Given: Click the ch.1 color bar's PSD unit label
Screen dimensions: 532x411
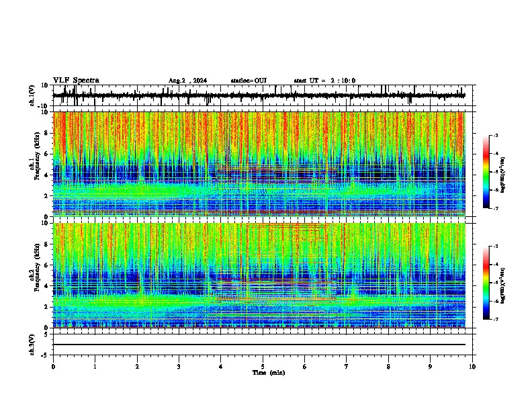Looking at the screenshot, I should click(x=503, y=175).
